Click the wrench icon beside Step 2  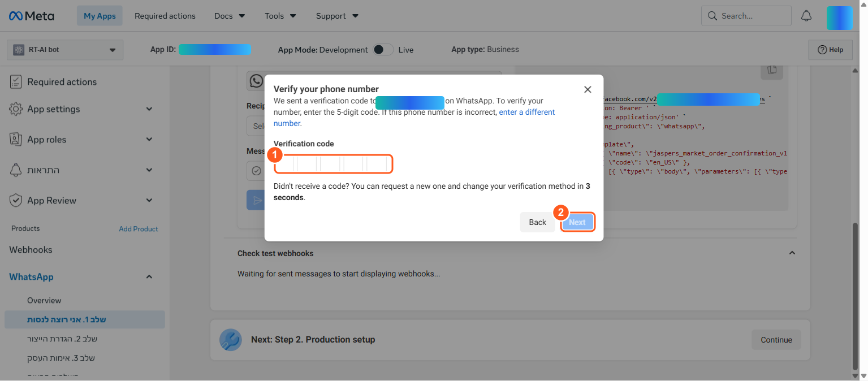click(231, 340)
